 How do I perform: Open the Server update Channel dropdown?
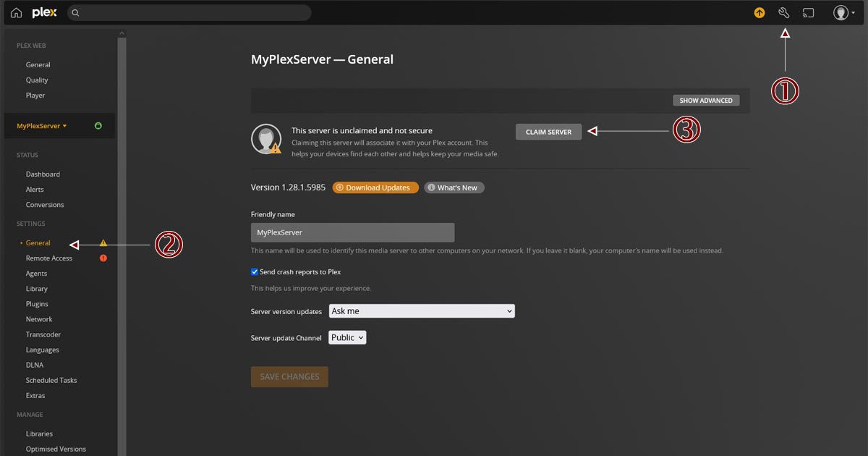(x=347, y=337)
